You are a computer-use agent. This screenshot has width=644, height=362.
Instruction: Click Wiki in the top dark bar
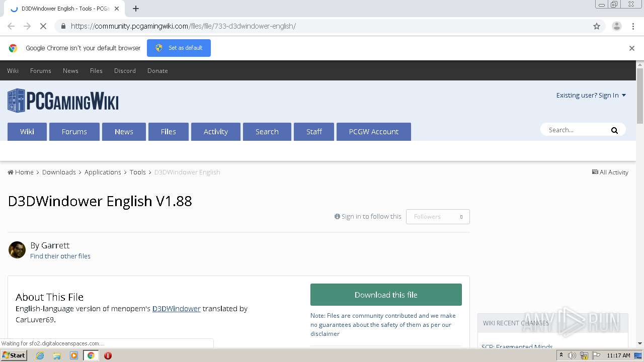13,71
